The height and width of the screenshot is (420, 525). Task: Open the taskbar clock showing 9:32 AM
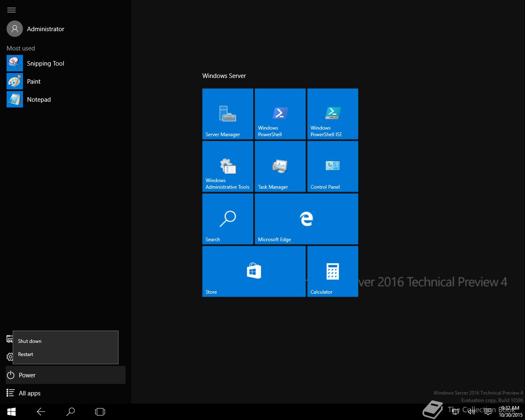[511, 412]
